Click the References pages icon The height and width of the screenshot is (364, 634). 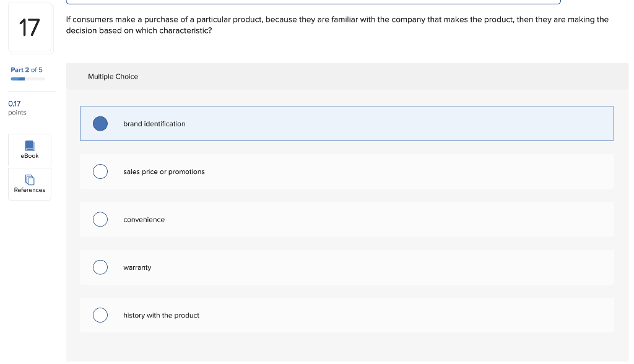tap(29, 180)
